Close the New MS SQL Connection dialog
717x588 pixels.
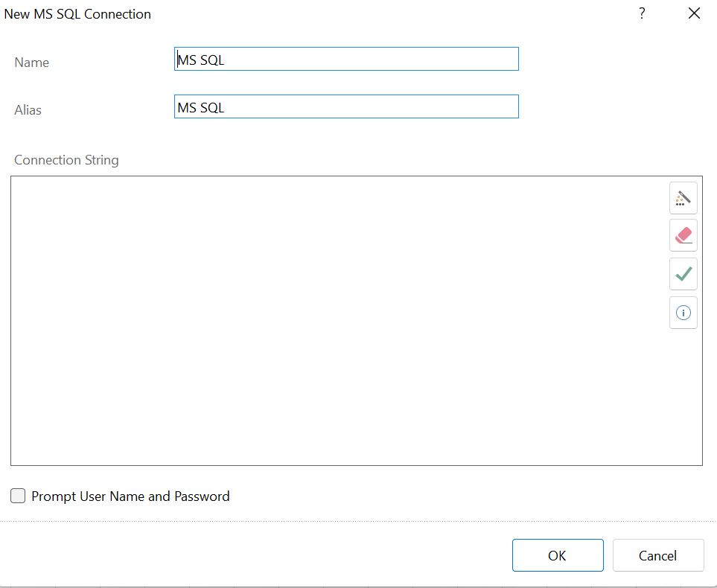(694, 13)
